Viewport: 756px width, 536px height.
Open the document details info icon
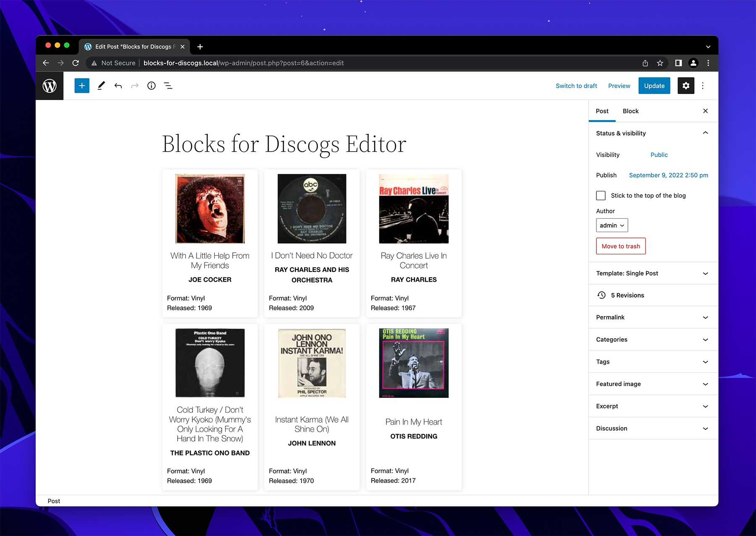(151, 86)
